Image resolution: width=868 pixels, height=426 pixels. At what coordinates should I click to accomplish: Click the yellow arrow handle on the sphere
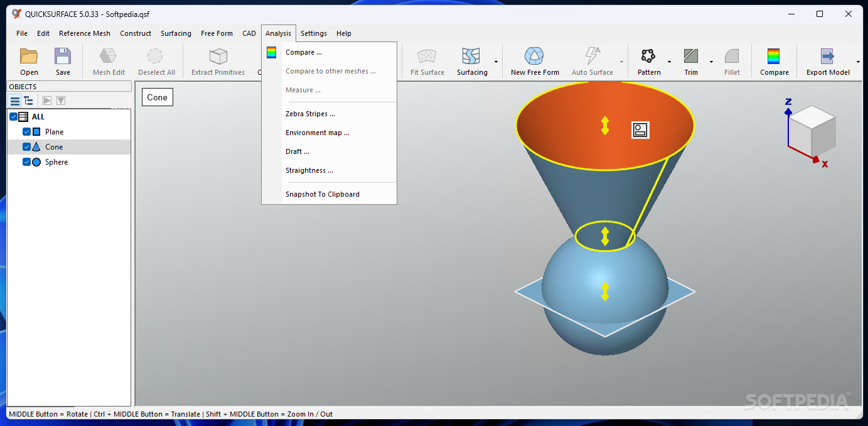click(605, 292)
